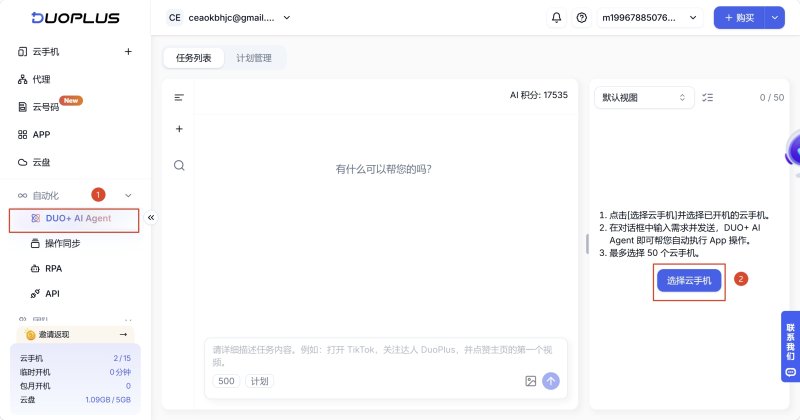Click the CE avatar badge

(x=174, y=18)
